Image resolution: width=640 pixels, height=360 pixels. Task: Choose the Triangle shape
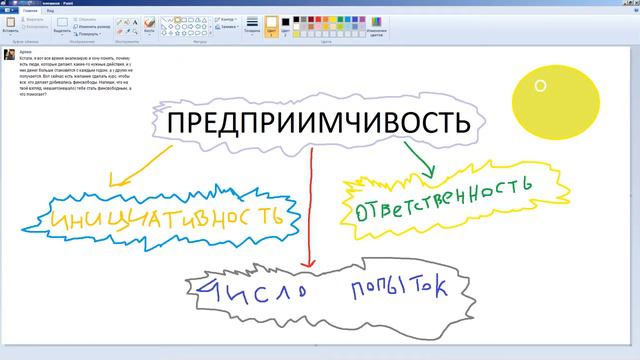click(204, 20)
